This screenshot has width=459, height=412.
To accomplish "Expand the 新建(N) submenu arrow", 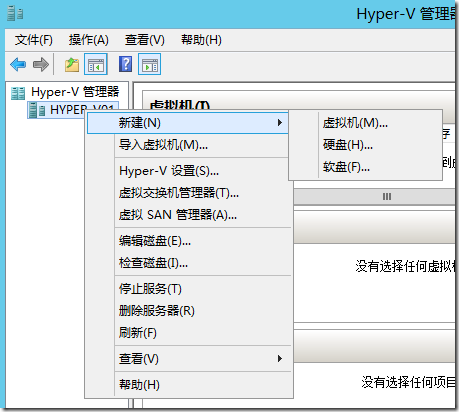I will tap(280, 123).
